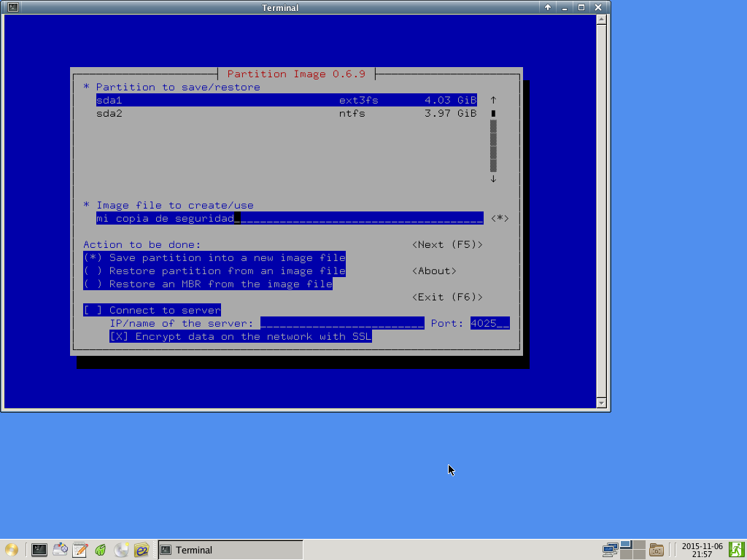Click the CD disc burner launcher
Screen dimensions: 747x560
coord(121,550)
